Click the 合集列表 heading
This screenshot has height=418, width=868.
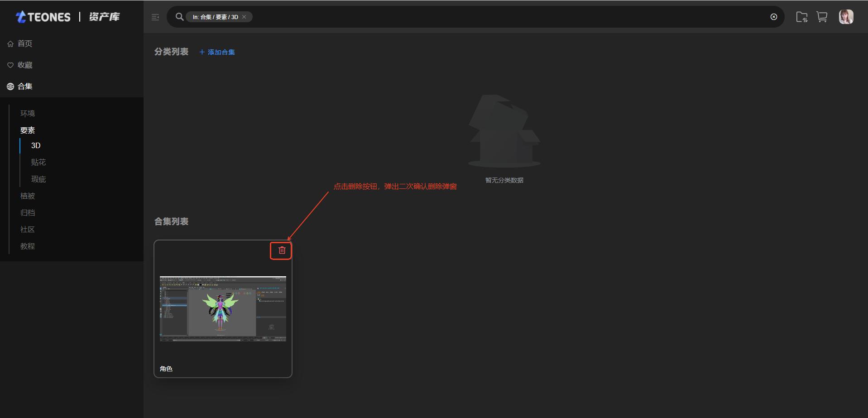click(171, 221)
